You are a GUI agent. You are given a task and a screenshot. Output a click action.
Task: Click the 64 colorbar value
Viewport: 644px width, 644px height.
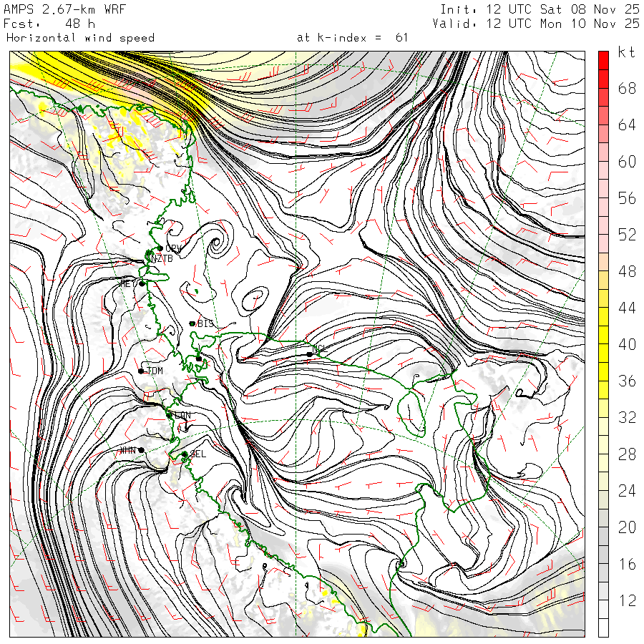tap(627, 125)
